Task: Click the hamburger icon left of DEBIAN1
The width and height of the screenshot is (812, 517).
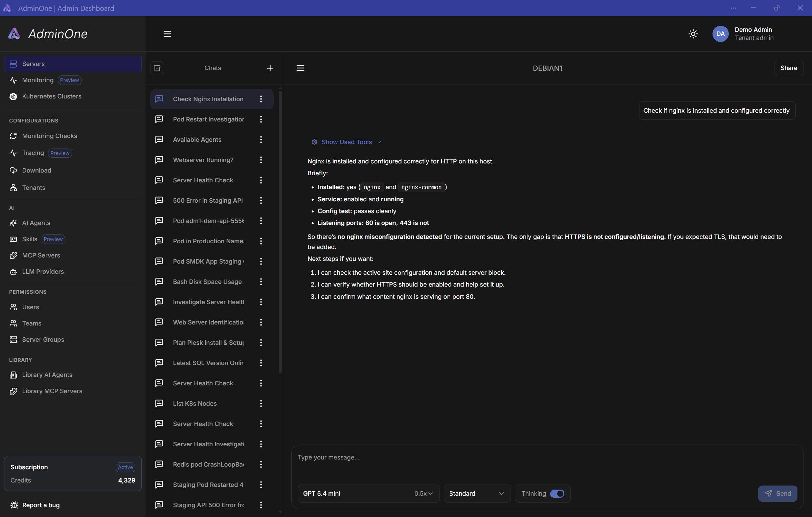Action: click(x=300, y=68)
